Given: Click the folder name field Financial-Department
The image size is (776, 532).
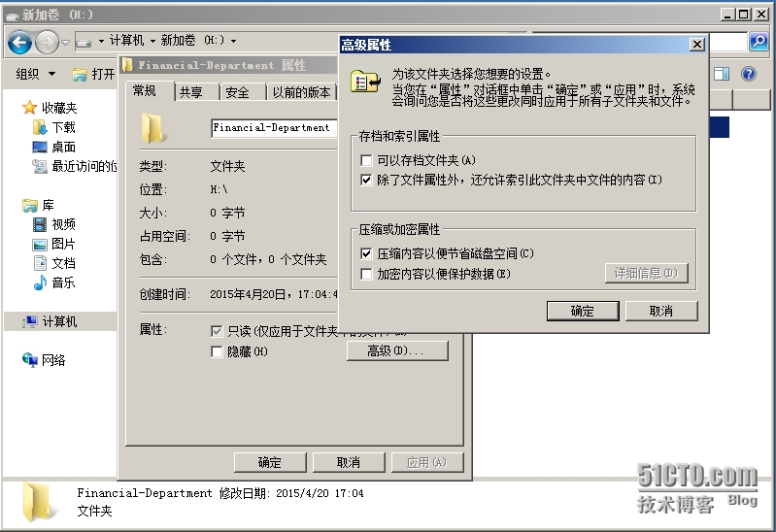Looking at the screenshot, I should pos(274,128).
